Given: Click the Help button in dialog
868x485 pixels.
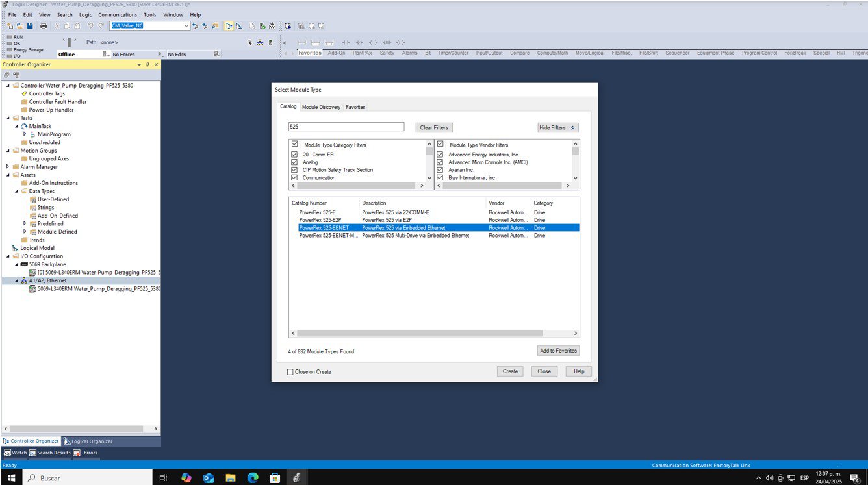Looking at the screenshot, I should point(579,371).
